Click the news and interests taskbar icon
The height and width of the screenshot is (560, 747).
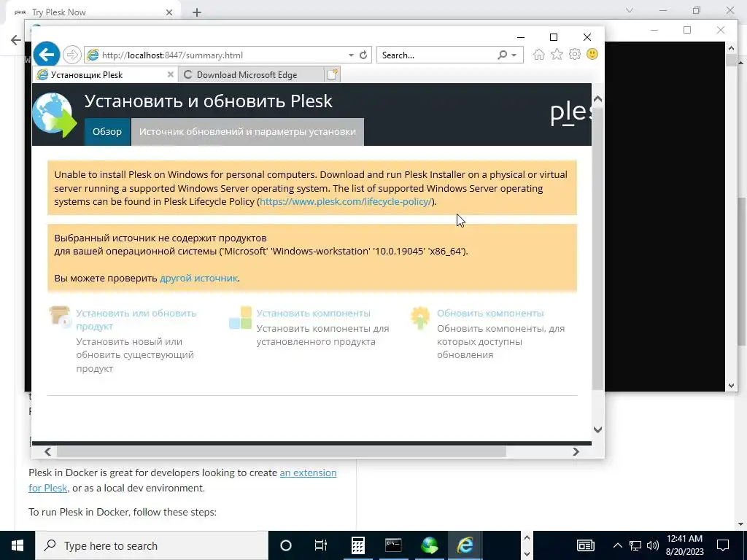586,545
